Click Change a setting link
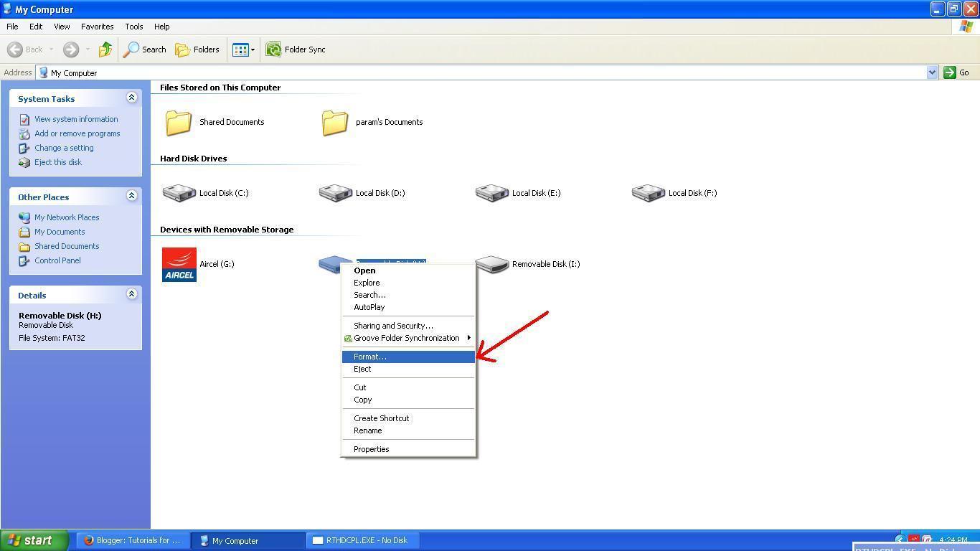 [64, 148]
